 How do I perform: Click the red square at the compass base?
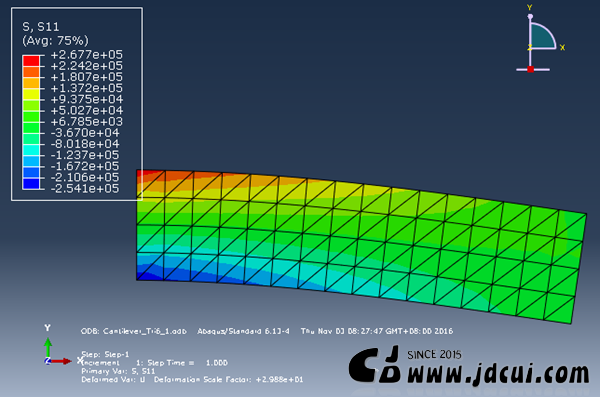(530, 69)
